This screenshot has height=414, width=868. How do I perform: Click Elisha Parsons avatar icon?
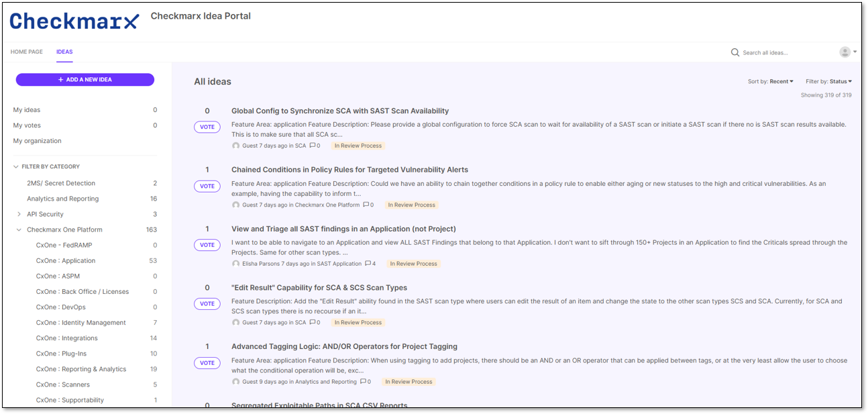click(x=236, y=264)
